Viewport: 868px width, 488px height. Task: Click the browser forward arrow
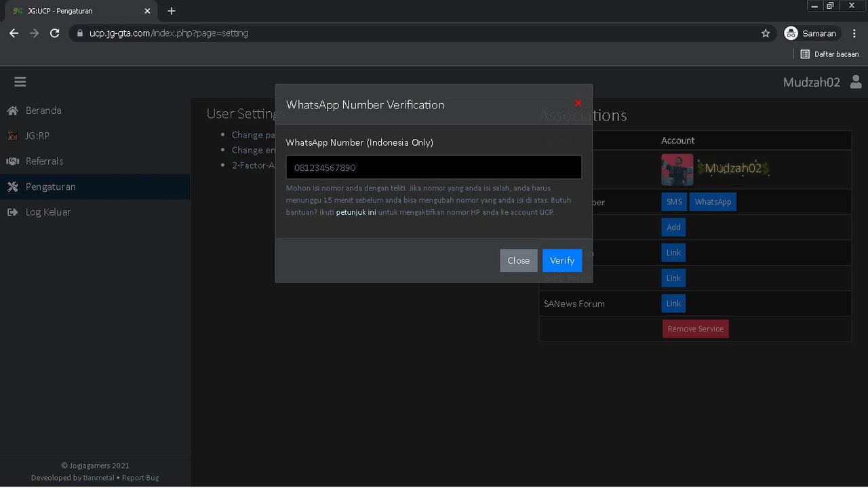34,33
